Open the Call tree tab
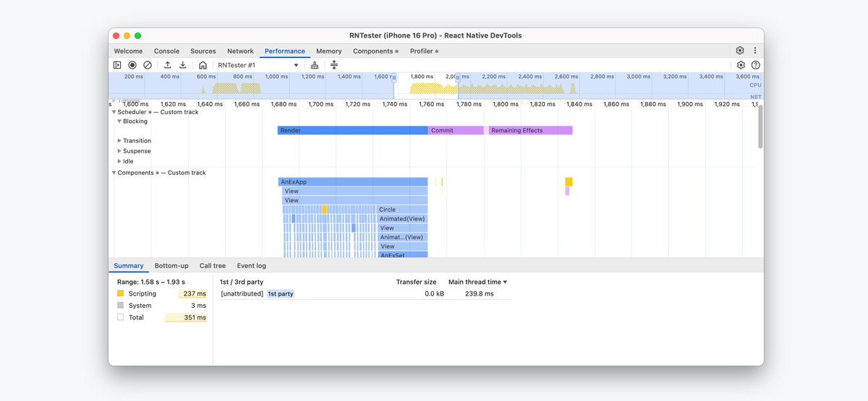This screenshot has width=868, height=401. (213, 266)
